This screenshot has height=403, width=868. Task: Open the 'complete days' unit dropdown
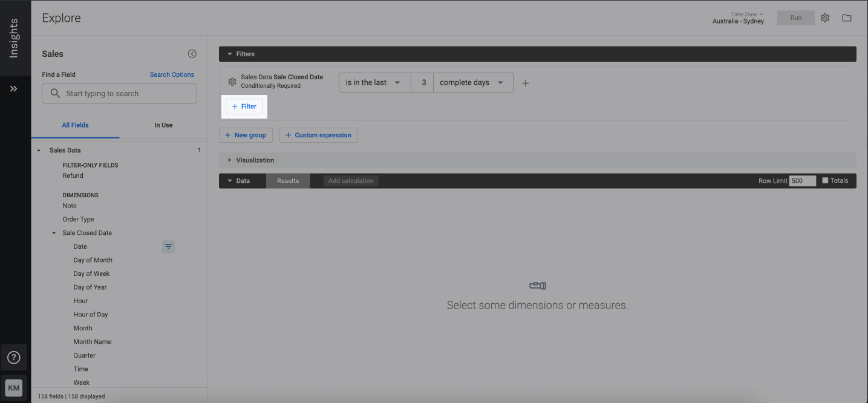(473, 83)
